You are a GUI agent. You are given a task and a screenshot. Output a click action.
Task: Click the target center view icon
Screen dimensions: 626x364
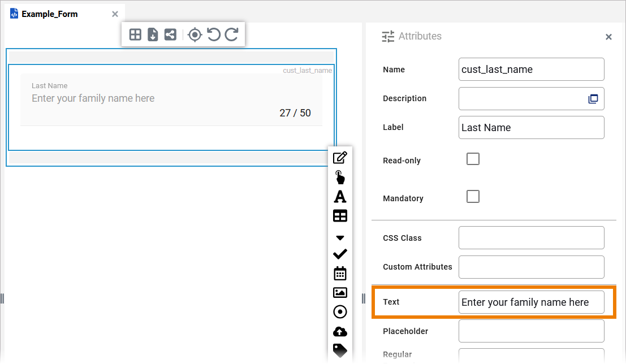[x=195, y=34]
